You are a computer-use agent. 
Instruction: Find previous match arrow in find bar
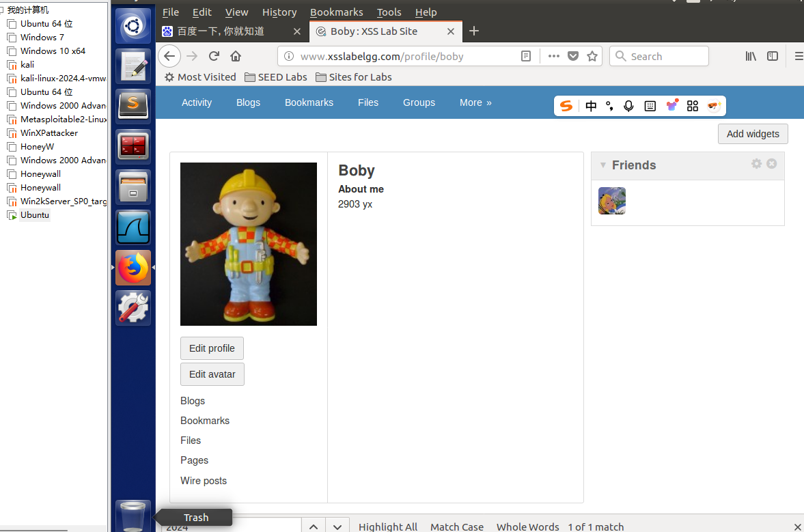(x=314, y=527)
